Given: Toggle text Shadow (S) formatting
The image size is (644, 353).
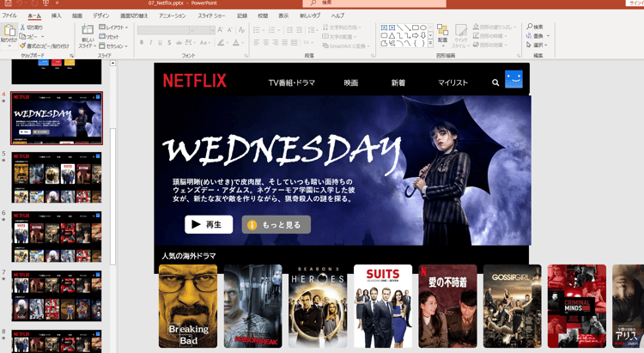Looking at the screenshot, I should [169, 42].
